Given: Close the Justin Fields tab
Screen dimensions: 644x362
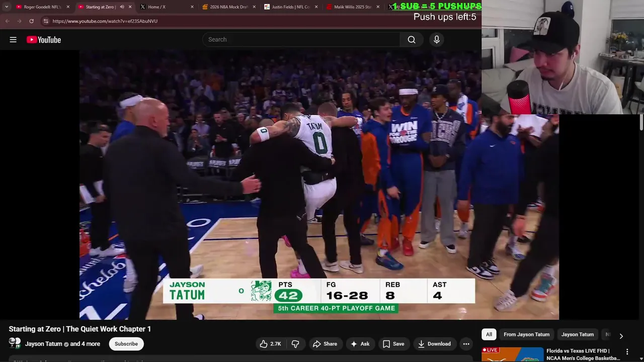Looking at the screenshot, I should 316,7.
